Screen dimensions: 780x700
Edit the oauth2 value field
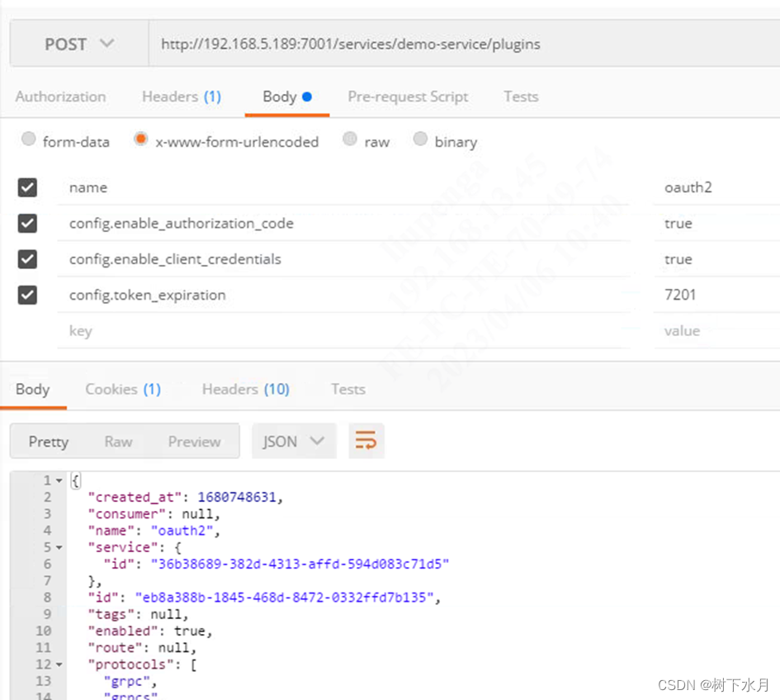pos(716,187)
